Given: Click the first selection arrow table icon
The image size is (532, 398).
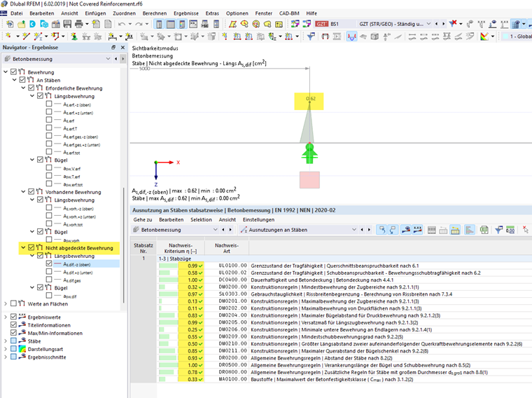Looking at the screenshot, I should point(382,230).
